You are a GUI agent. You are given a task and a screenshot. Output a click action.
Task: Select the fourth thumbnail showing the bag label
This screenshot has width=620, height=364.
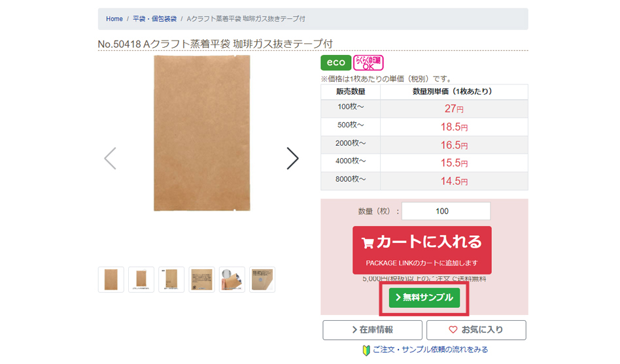201,280
